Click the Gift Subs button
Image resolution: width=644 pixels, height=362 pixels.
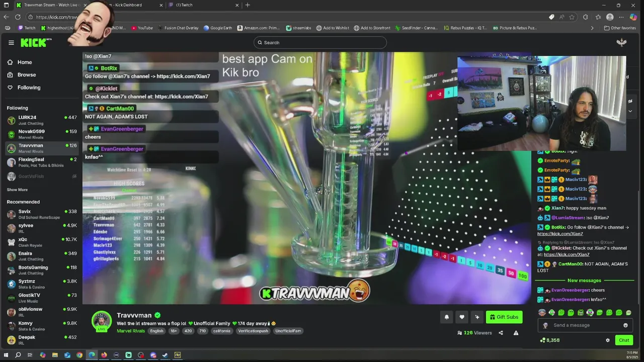(504, 317)
